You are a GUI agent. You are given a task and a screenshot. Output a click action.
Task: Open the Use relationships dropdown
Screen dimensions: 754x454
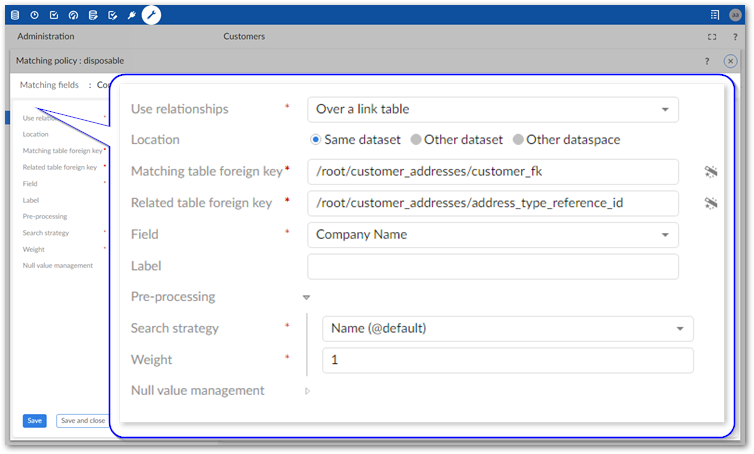(493, 109)
